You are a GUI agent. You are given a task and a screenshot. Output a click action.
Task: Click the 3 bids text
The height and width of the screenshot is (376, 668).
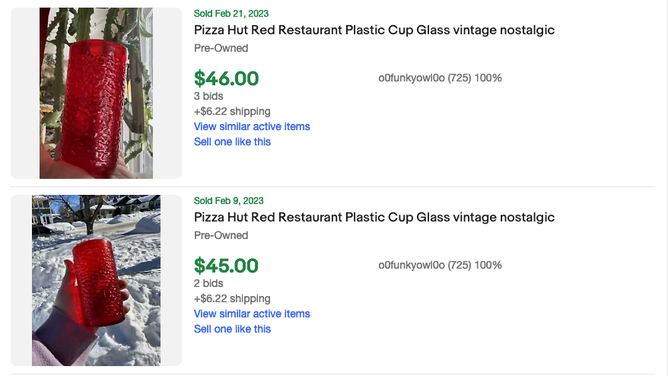[208, 96]
